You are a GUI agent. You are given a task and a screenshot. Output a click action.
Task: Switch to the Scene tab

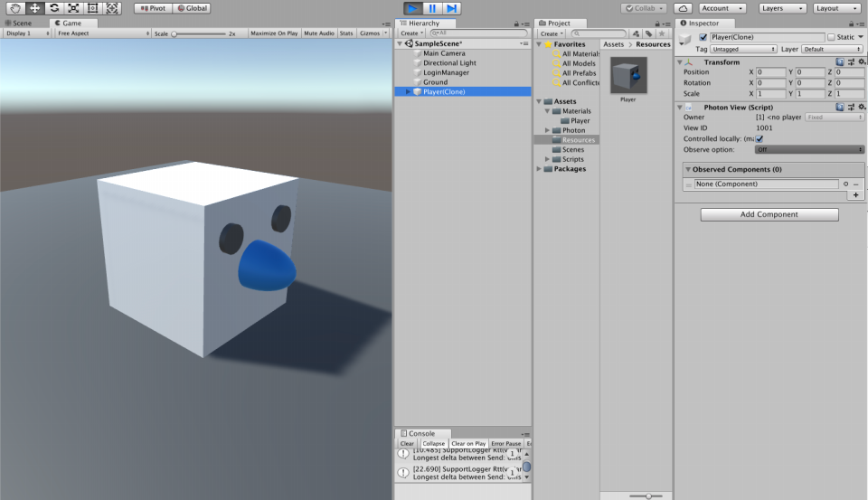[18, 24]
